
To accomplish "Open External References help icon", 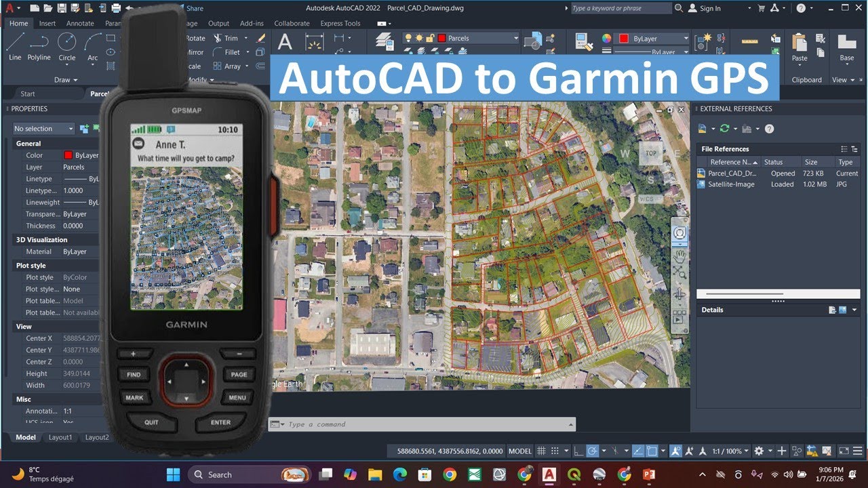I will [x=769, y=129].
